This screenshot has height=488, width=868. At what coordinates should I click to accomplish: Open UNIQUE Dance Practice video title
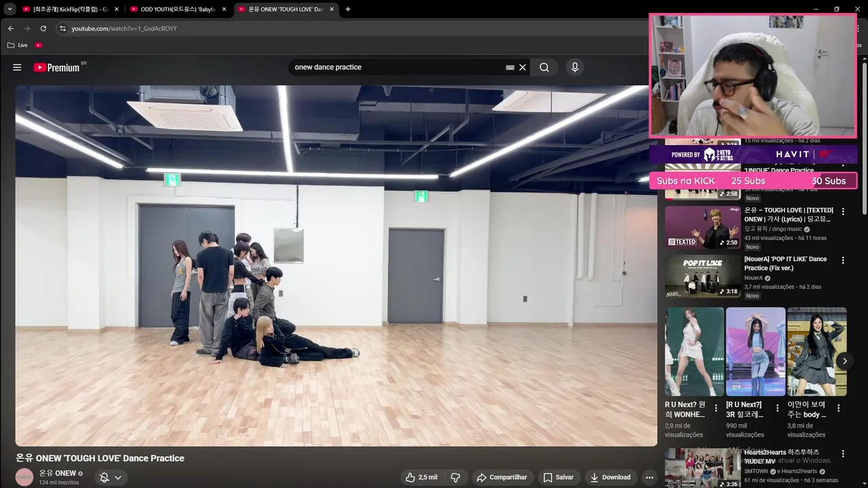click(779, 170)
